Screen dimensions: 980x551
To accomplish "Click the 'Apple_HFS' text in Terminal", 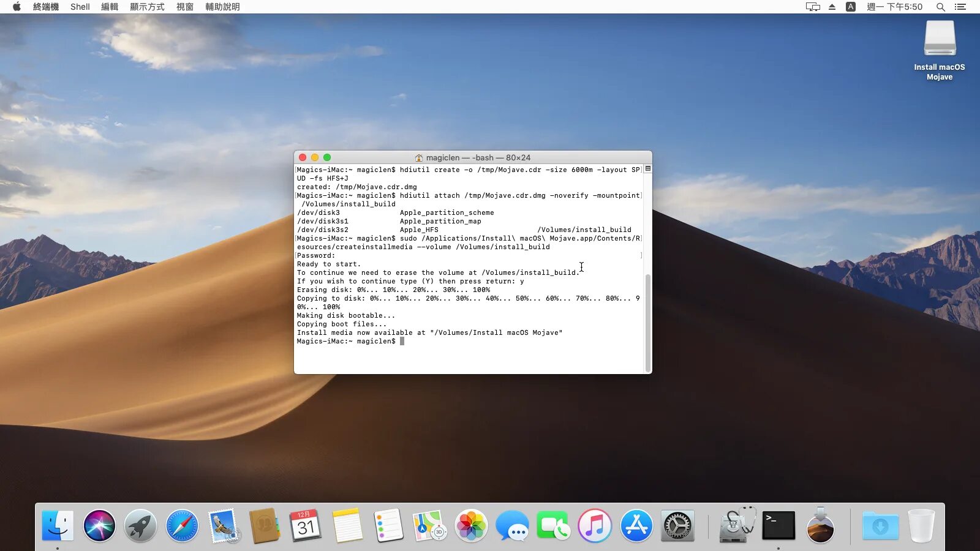I will [x=420, y=230].
